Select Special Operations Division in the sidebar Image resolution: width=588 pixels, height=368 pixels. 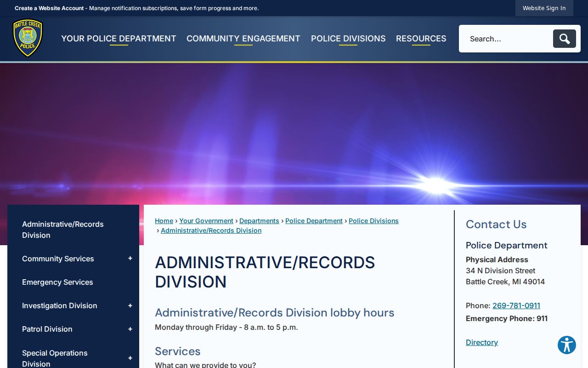coord(55,358)
